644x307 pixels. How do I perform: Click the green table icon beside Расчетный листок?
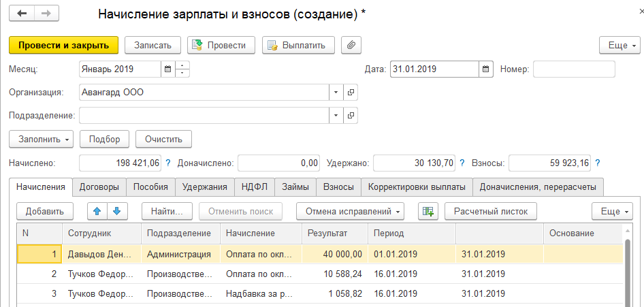[x=428, y=211]
